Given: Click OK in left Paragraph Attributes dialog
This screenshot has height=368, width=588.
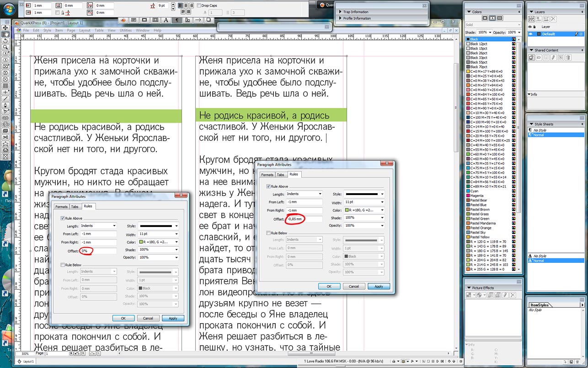Looking at the screenshot, I should pos(123,318).
